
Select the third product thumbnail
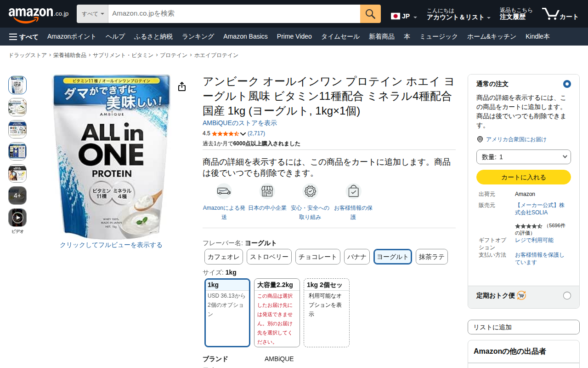[17, 129]
